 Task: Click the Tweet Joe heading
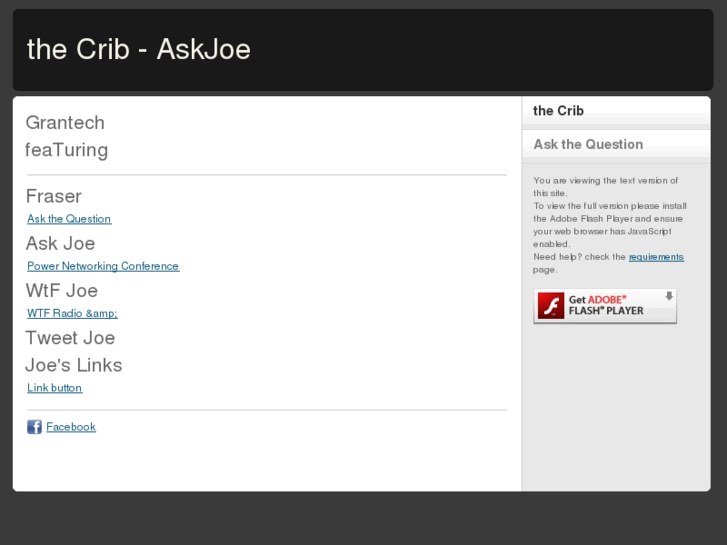point(70,337)
